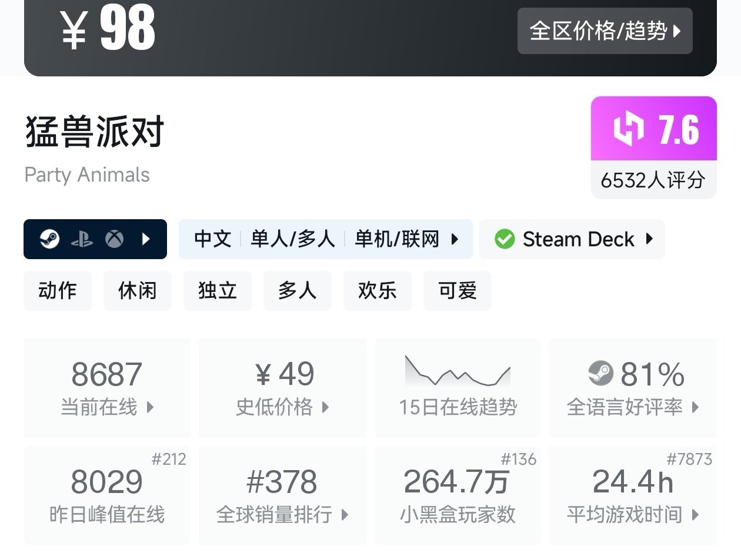Select the 动作 genre tag
The width and height of the screenshot is (741, 560).
[x=58, y=290]
